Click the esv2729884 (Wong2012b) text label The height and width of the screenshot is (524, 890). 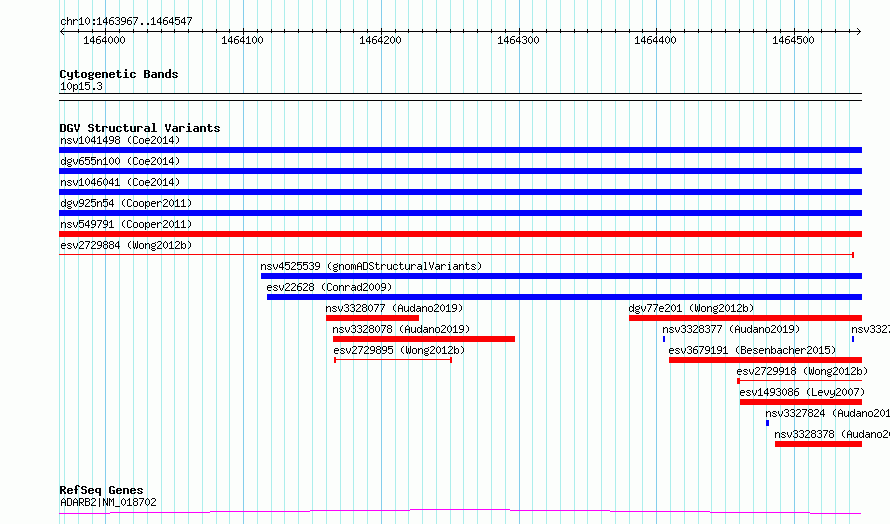[126, 245]
